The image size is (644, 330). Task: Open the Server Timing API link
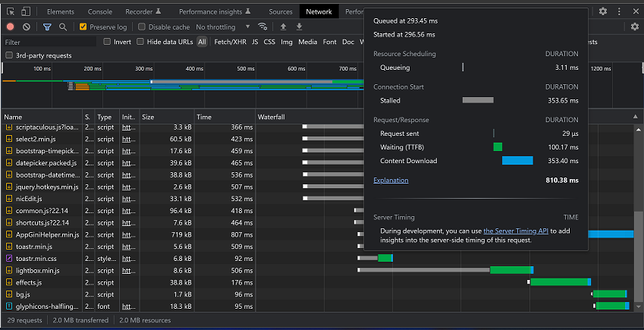pyautogui.click(x=516, y=231)
